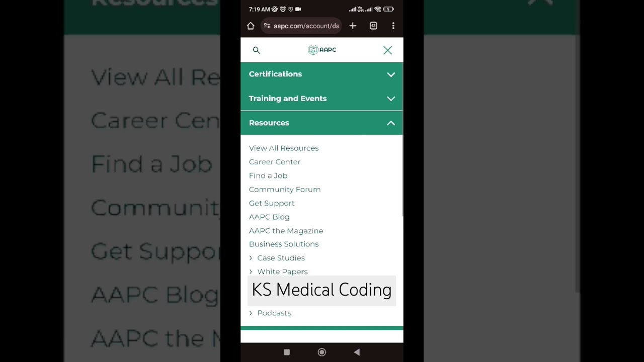Visit the Community Forum link
The image size is (644, 362).
tap(285, 189)
